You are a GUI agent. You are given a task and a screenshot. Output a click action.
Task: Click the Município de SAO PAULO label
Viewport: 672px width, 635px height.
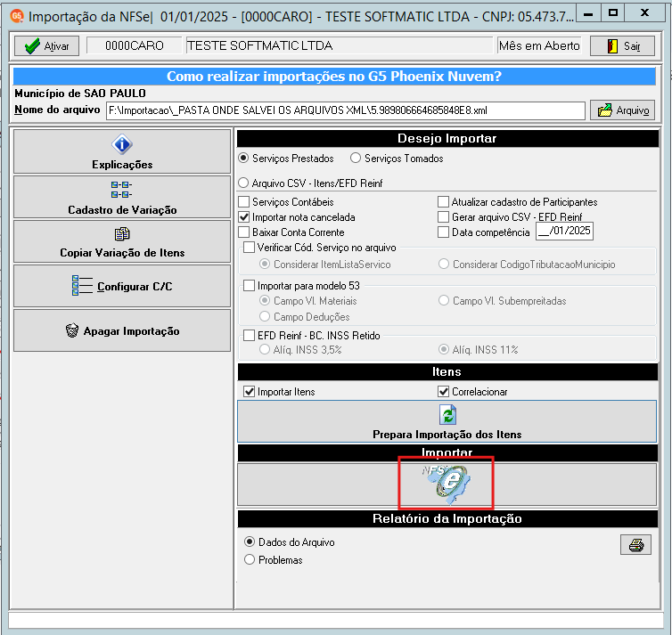[80, 94]
